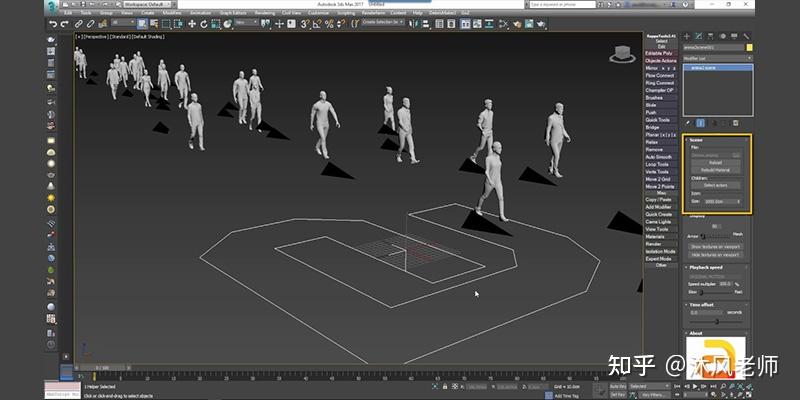Toggle the Spinner Snap button
Viewport: 800px width, 400px height.
click(x=341, y=23)
